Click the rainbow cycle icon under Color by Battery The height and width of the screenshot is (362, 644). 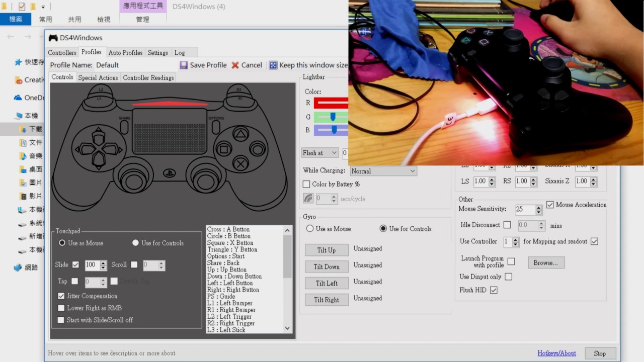308,199
